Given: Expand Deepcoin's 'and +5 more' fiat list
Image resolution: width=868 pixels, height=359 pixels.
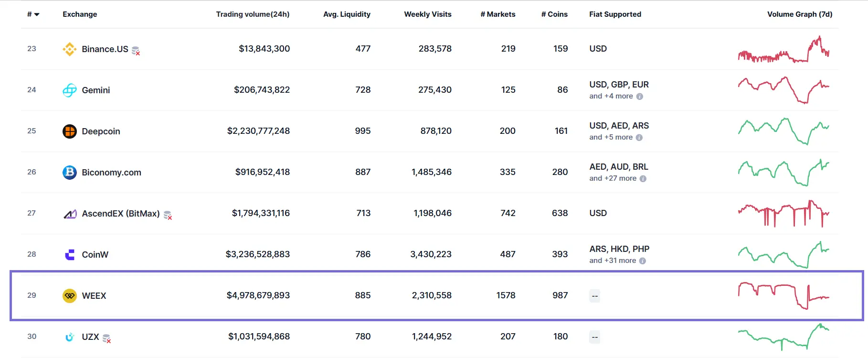Looking at the screenshot, I should [611, 137].
